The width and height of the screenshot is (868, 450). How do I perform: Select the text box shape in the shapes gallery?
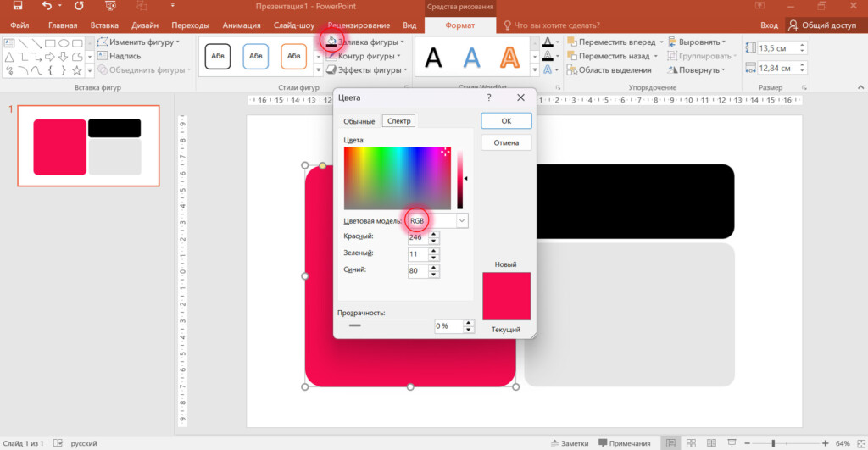tap(8, 43)
